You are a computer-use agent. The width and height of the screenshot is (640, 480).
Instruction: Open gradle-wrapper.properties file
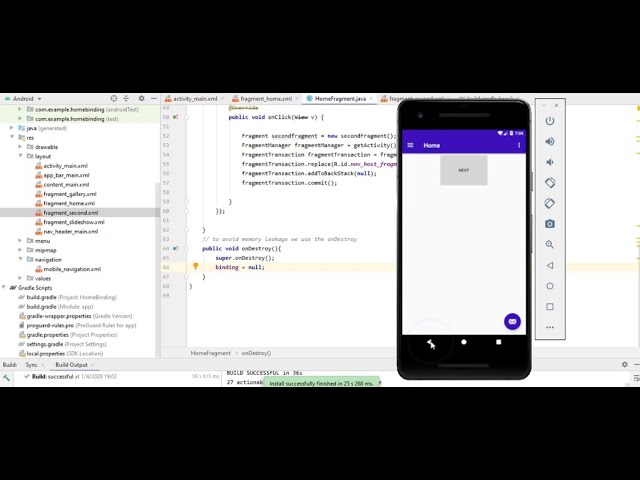click(76, 316)
